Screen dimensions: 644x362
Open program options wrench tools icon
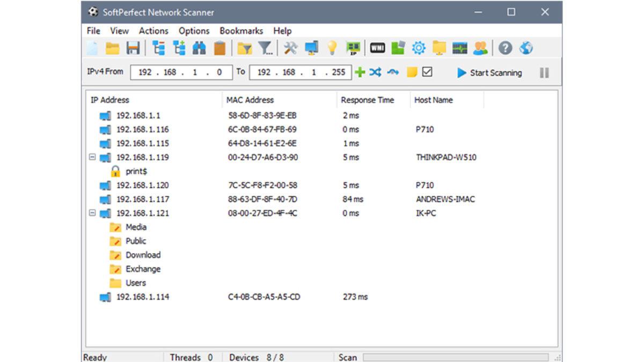[x=290, y=49]
